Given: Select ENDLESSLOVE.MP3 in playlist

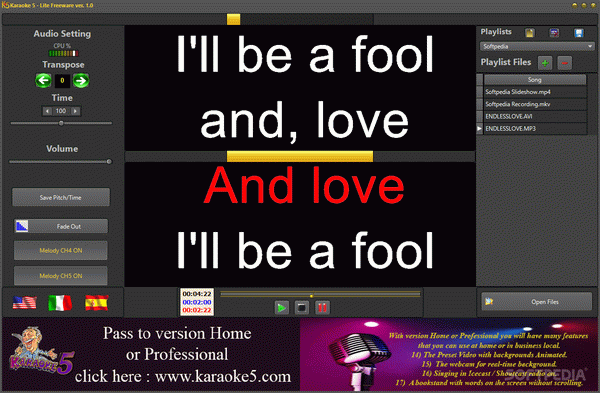Looking at the screenshot, I should [x=535, y=129].
